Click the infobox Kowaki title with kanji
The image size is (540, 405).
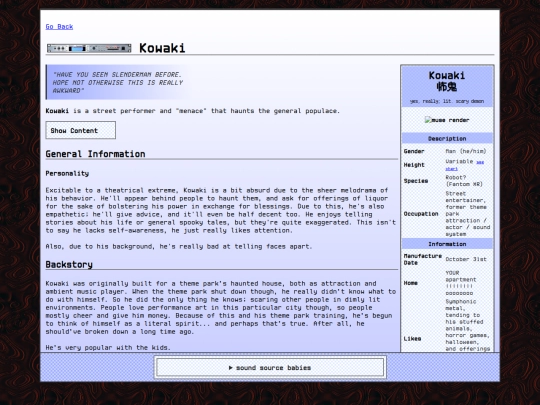(x=447, y=81)
